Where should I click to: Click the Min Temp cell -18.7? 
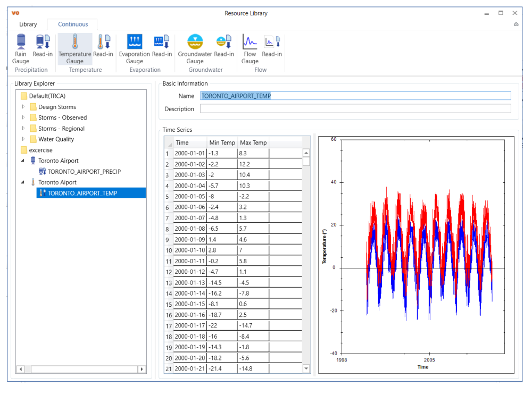click(222, 315)
